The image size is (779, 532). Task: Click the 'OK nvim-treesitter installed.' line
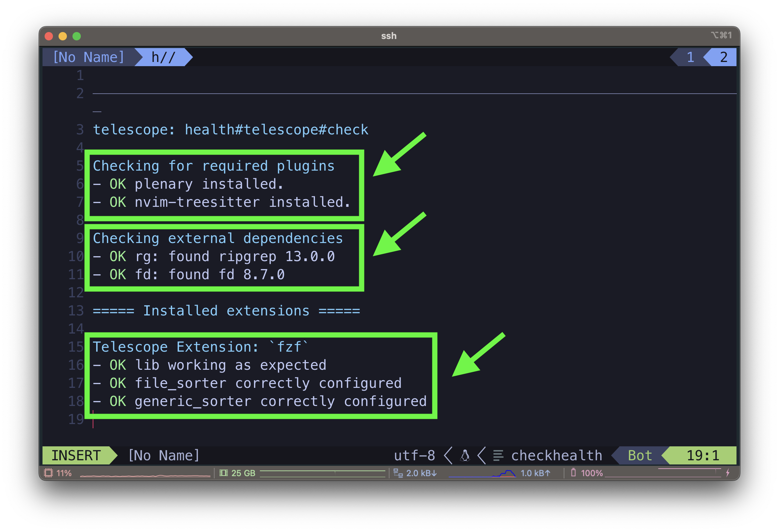[222, 202]
